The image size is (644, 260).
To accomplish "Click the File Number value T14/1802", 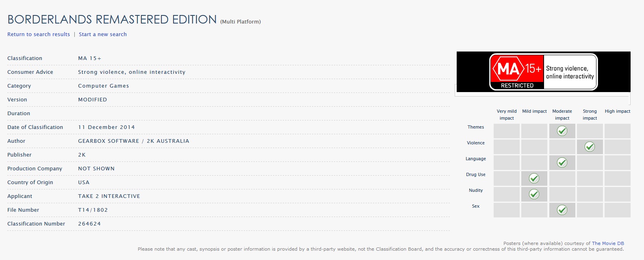I will (x=93, y=210).
